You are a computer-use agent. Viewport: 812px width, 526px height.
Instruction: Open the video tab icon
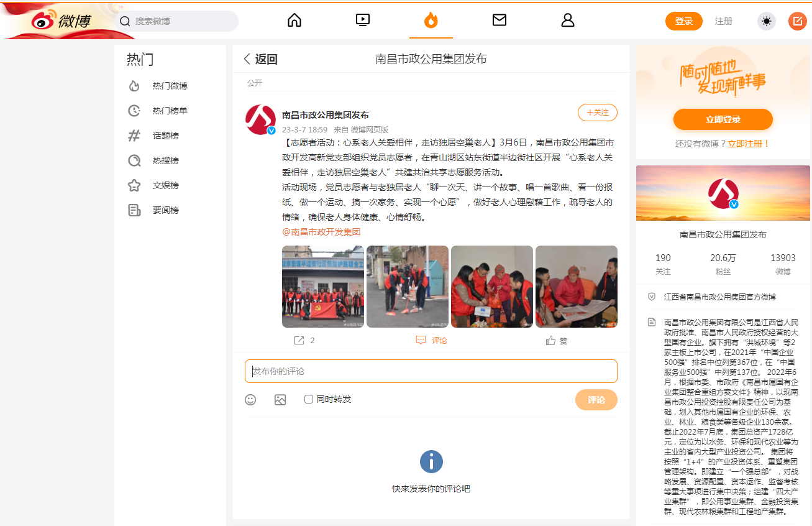point(363,21)
